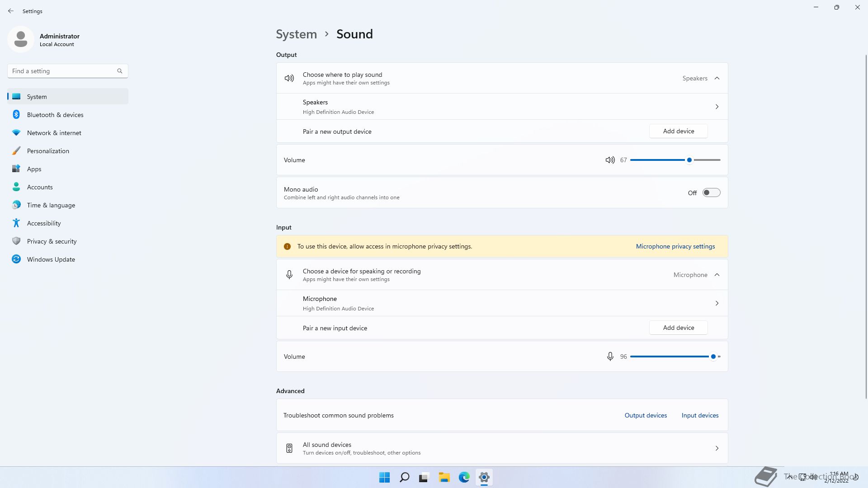868x488 pixels.
Task: Go to Apps settings
Action: pyautogui.click(x=68, y=169)
